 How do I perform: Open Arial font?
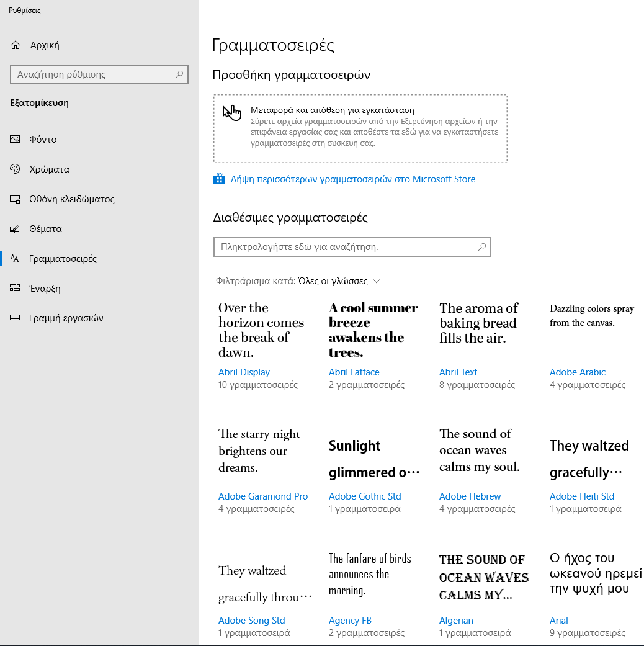559,620
